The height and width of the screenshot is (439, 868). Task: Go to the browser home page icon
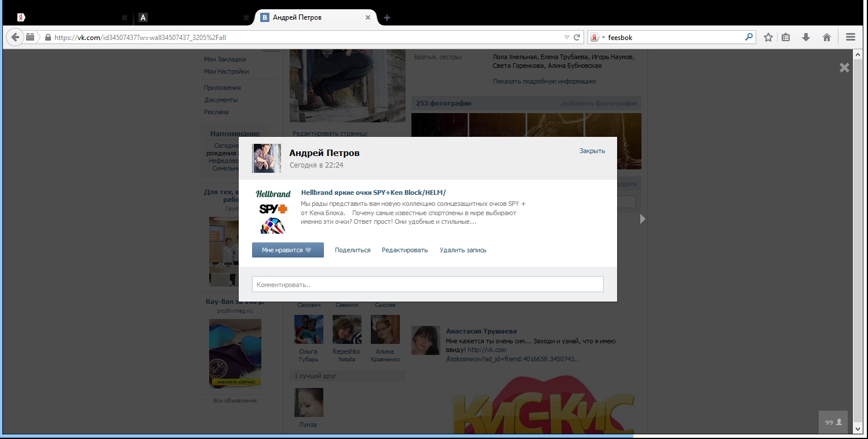(827, 37)
